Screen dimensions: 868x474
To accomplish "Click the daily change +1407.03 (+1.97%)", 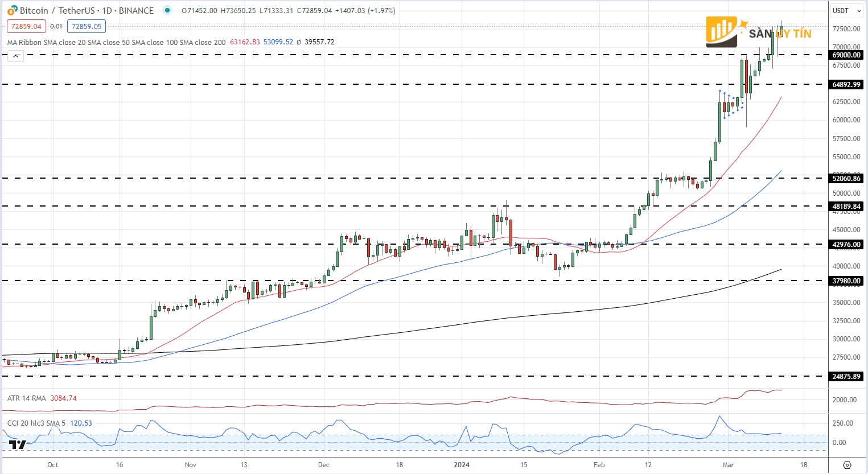I will point(365,11).
